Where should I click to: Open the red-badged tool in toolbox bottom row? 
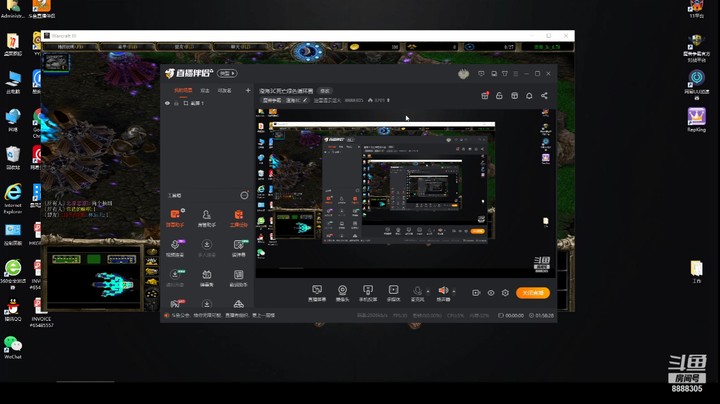[x=175, y=304]
